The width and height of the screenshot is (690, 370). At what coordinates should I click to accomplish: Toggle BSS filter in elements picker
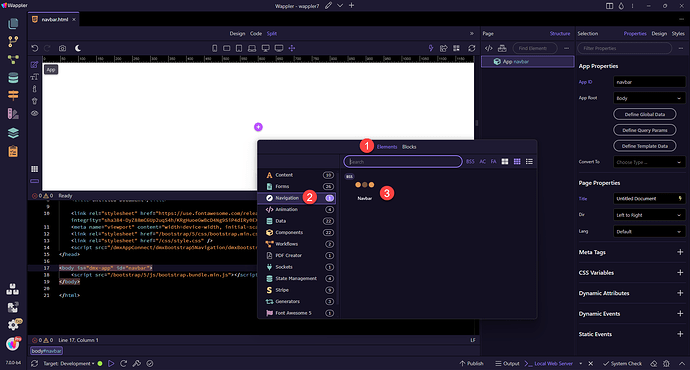coord(470,161)
